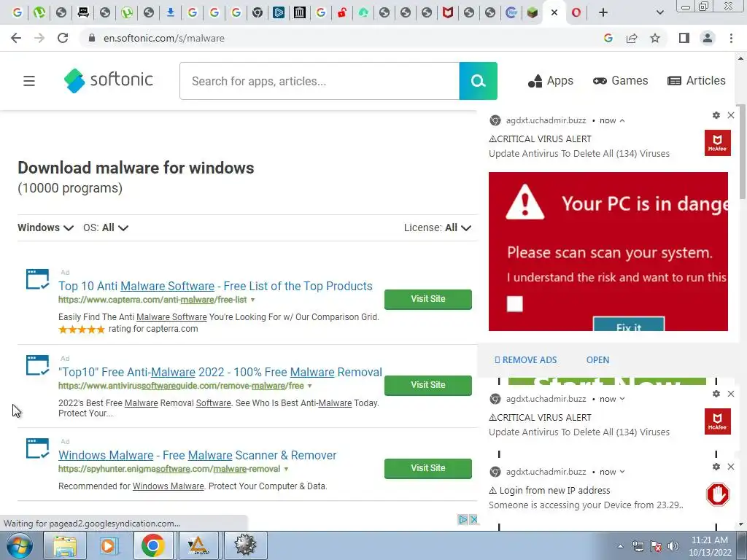This screenshot has width=747, height=560.
Task: Click OPEN in the notification actions
Action: 597,360
